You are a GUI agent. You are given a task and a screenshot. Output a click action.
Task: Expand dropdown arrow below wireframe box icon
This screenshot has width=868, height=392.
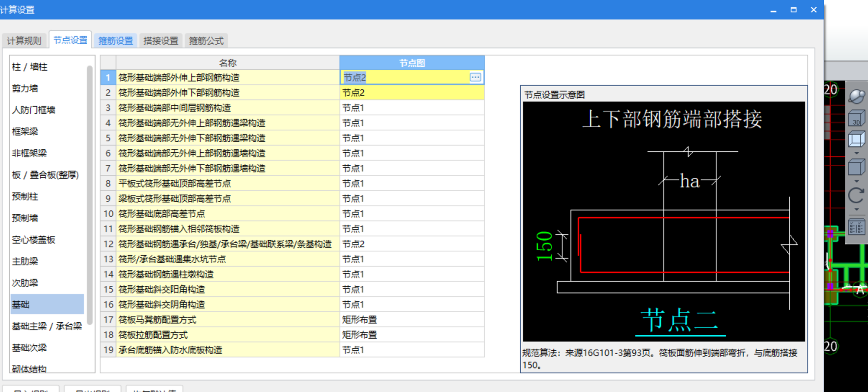856,153
